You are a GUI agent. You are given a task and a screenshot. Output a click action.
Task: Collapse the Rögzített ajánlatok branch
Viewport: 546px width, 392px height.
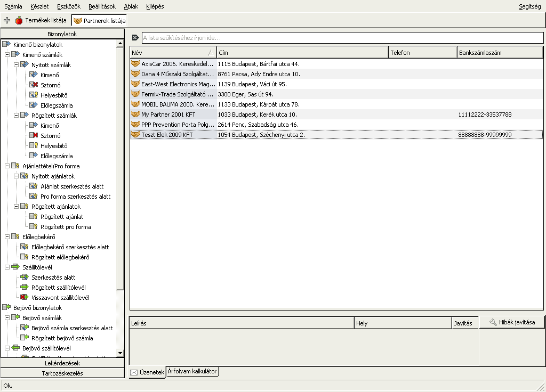[x=16, y=206]
